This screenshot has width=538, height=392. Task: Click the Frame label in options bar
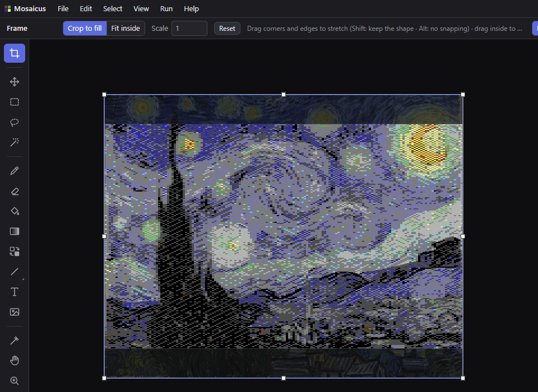point(17,28)
